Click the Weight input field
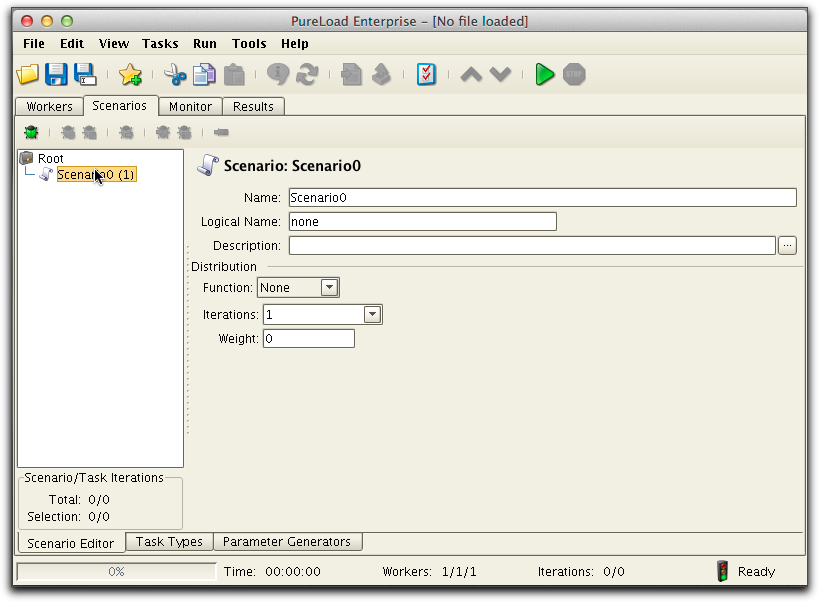Image resolution: width=819 pixels, height=602 pixels. [309, 338]
